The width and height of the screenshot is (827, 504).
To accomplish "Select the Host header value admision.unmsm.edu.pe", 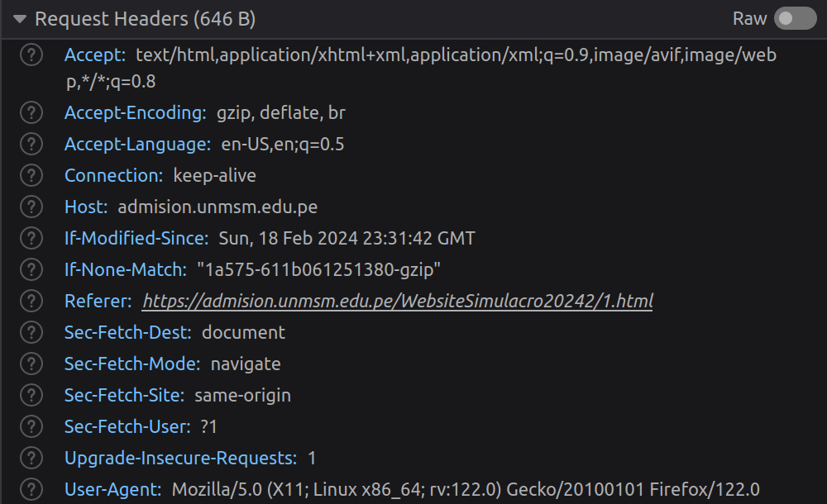I will (x=218, y=207).
